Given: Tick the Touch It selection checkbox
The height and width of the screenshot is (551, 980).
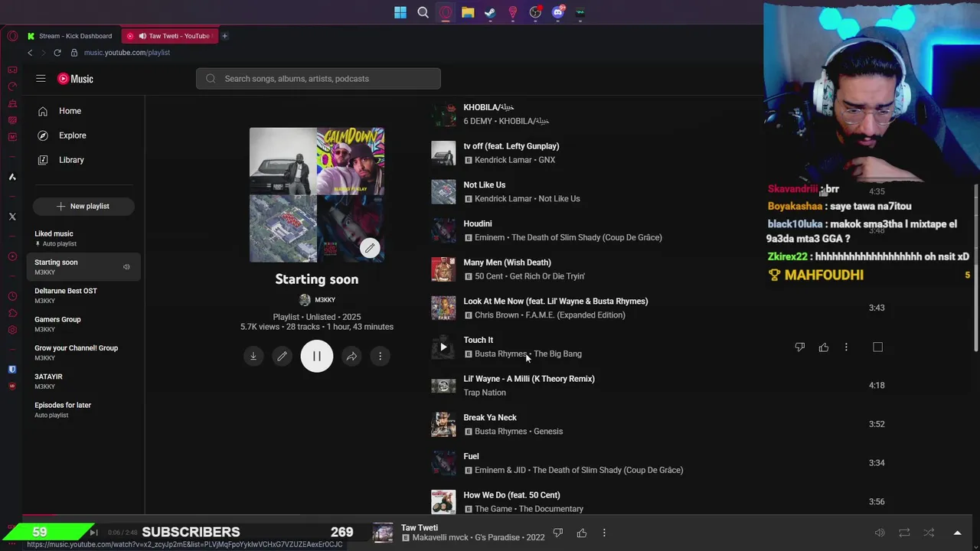Looking at the screenshot, I should click(877, 347).
